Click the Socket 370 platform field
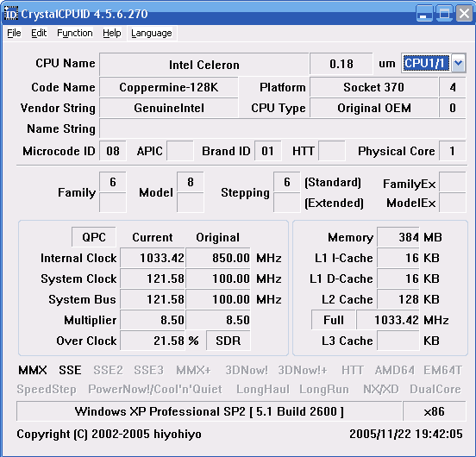Screen dimensions: 476x457 click(374, 87)
